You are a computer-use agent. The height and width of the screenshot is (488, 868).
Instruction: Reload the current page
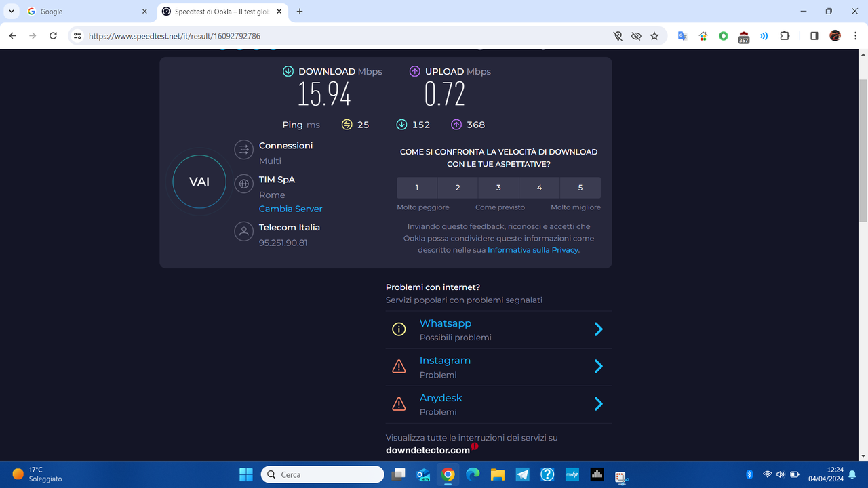tap(54, 36)
